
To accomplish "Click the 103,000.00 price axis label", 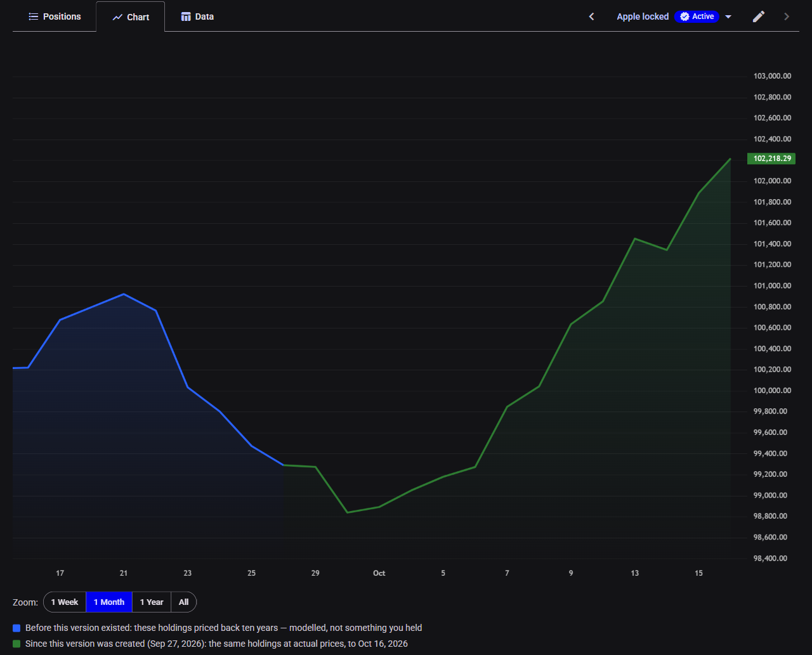I will click(772, 76).
